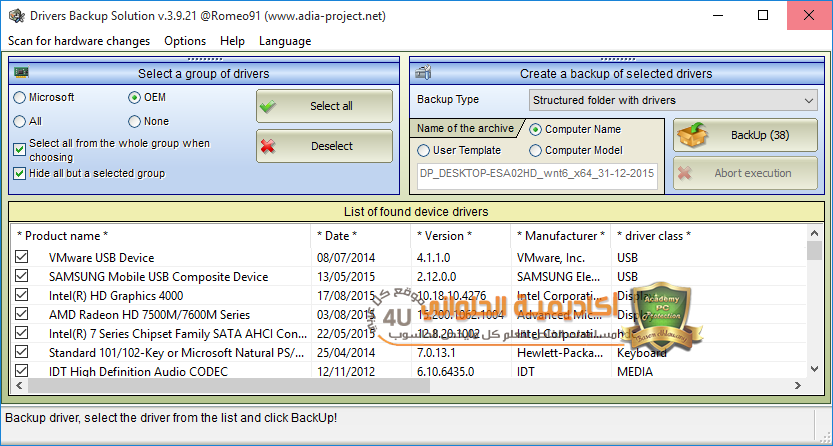Toggle Hide all but a selected group
The width and height of the screenshot is (833, 446).
20,173
